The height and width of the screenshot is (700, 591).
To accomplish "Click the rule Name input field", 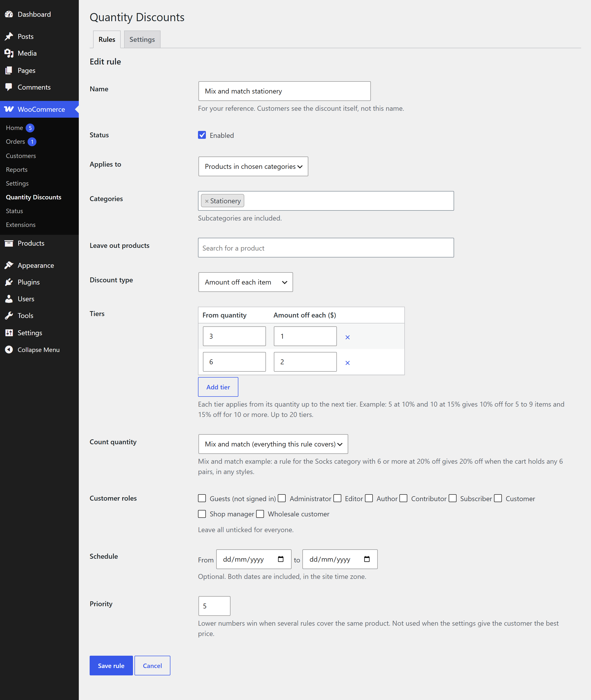I will click(284, 91).
